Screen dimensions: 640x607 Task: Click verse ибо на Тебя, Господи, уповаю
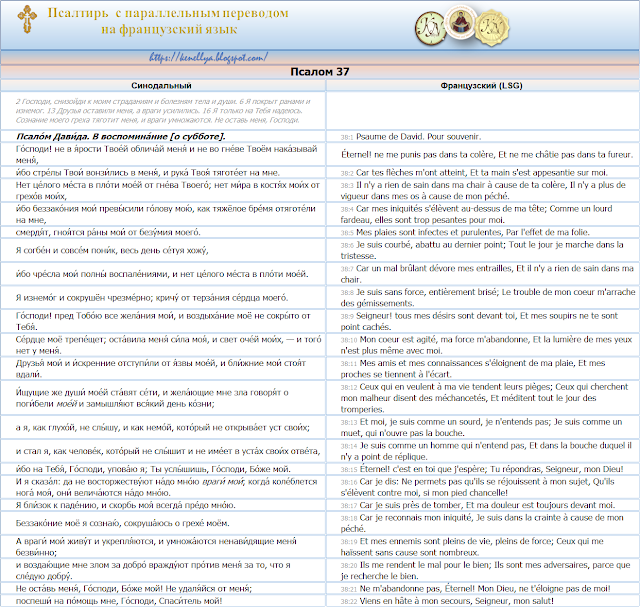point(153,469)
